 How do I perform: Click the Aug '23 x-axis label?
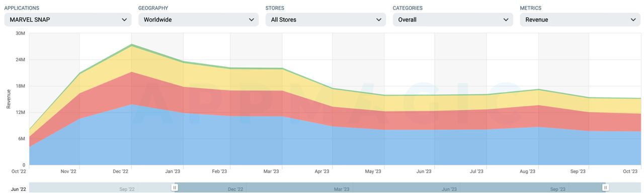coord(527,171)
